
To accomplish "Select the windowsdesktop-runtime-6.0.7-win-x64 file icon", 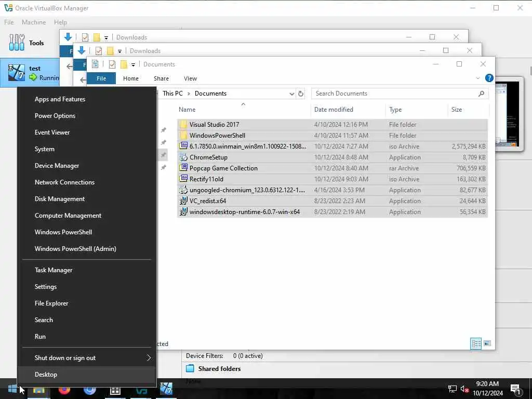I will (x=183, y=211).
